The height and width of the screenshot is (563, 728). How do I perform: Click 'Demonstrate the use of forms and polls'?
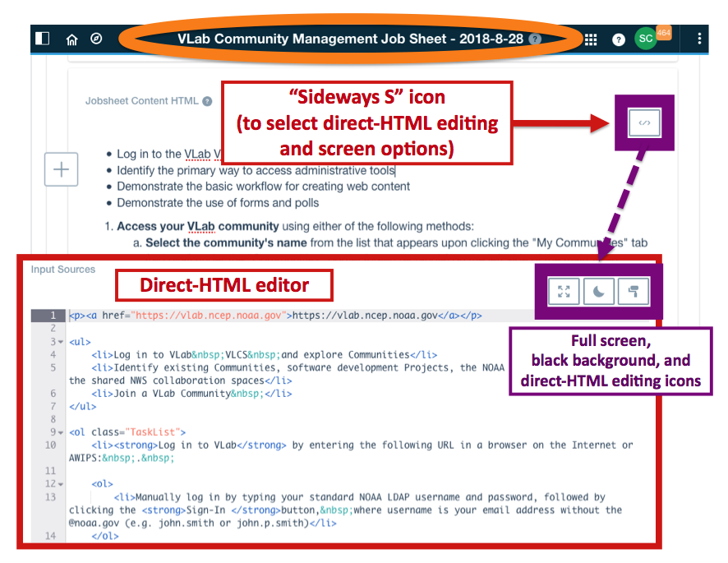click(x=218, y=203)
